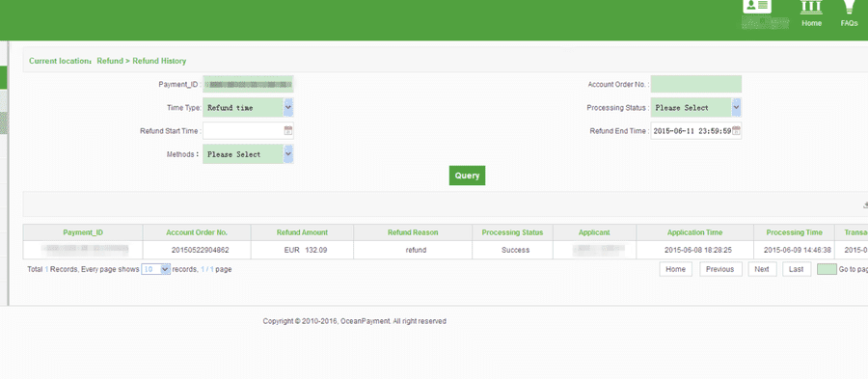Open the records-per-page dropdown

point(155,269)
